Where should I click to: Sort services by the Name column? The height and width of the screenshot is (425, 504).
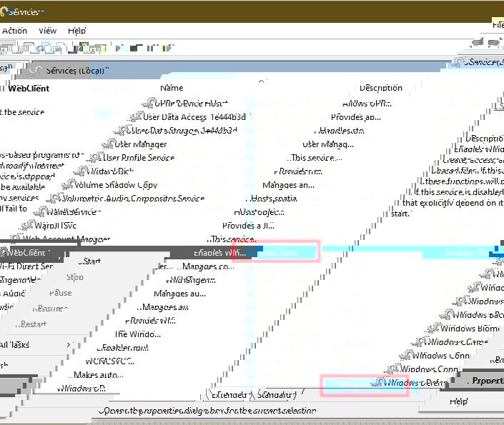172,88
